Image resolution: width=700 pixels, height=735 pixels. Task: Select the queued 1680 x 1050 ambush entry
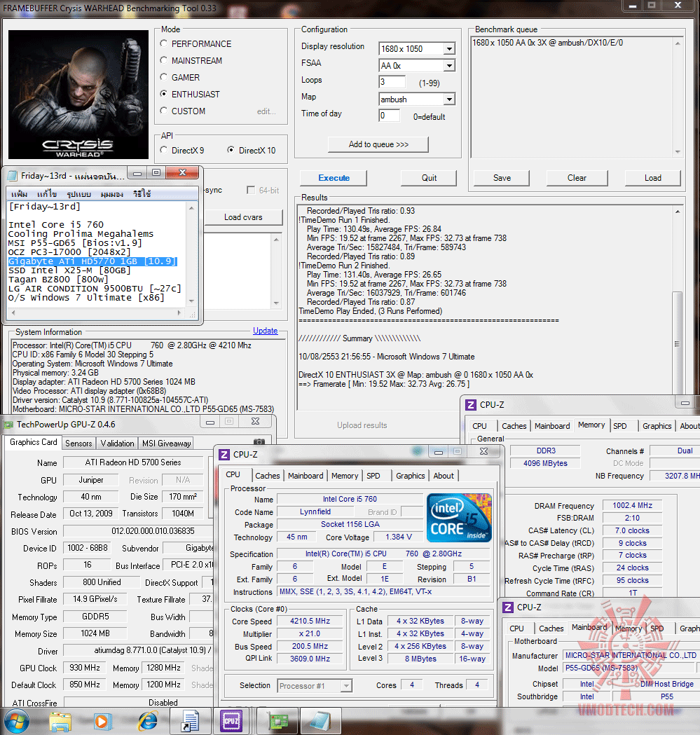point(548,43)
